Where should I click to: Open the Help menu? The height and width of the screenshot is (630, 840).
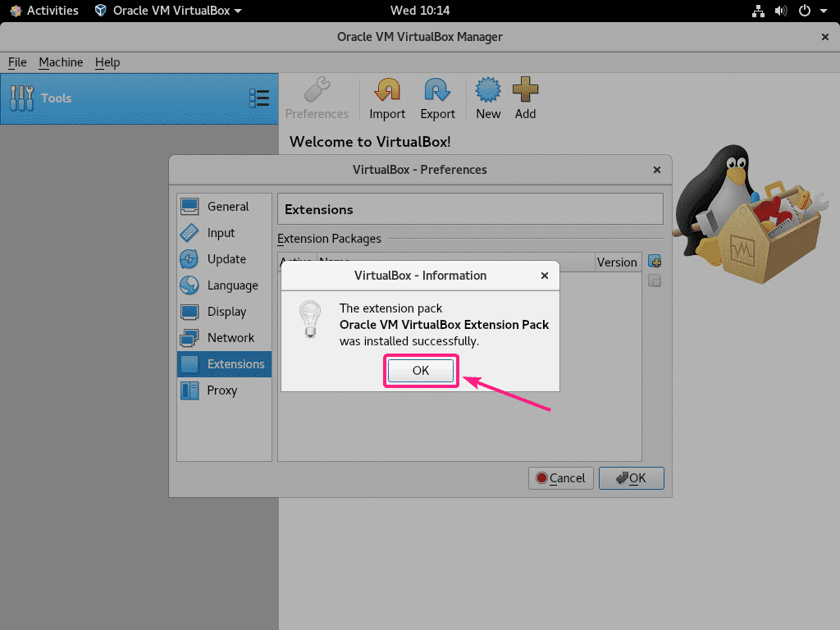107,62
